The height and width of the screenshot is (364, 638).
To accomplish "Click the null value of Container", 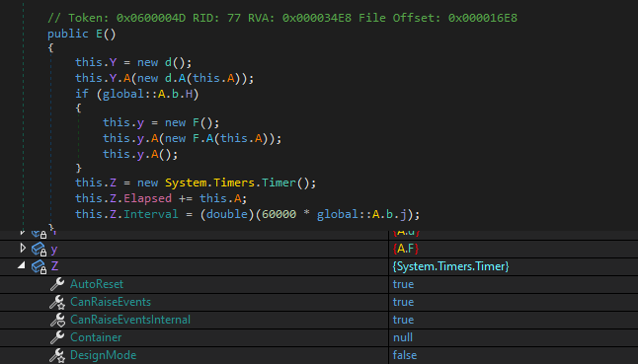I will click(403, 337).
